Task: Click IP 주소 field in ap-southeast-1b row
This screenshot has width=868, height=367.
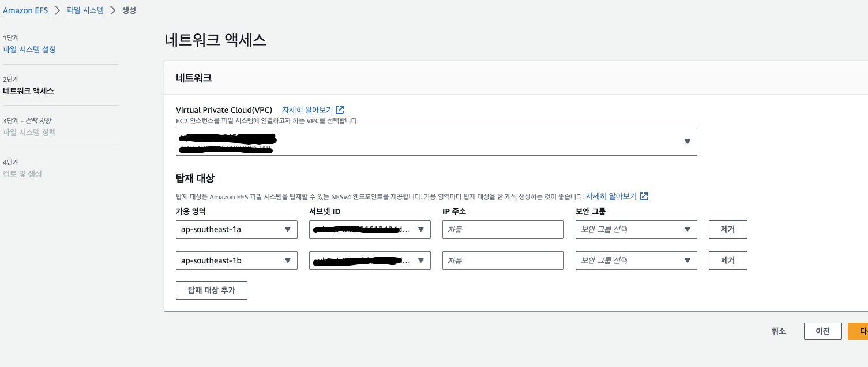Action: tap(503, 260)
